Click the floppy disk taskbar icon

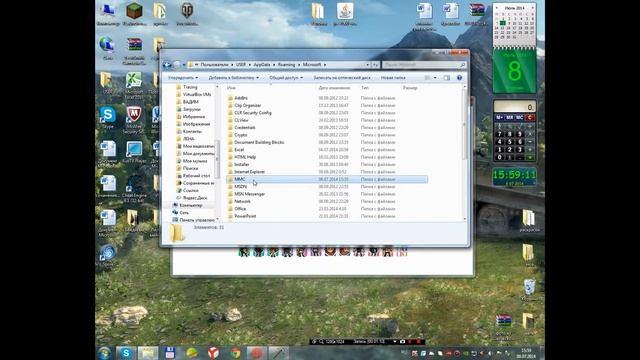pos(170,353)
